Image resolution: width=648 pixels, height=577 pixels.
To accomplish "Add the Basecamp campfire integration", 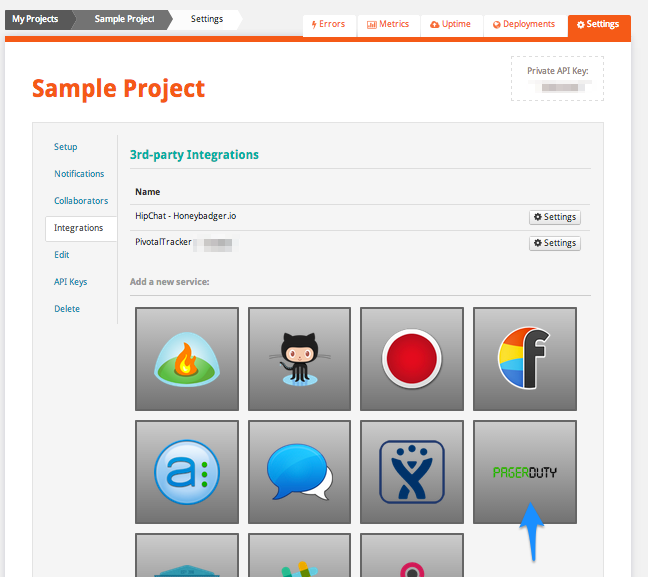I will pos(187,359).
